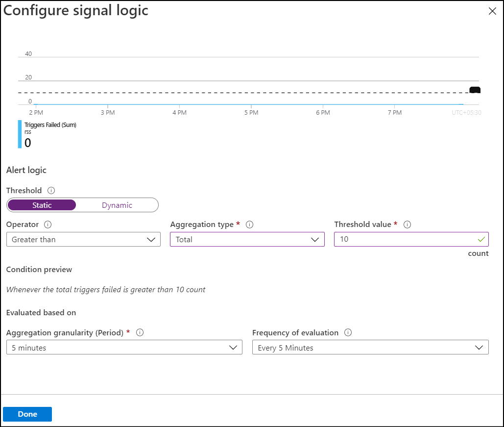
Task: Switch threshold to Dynamic
Action: 117,205
